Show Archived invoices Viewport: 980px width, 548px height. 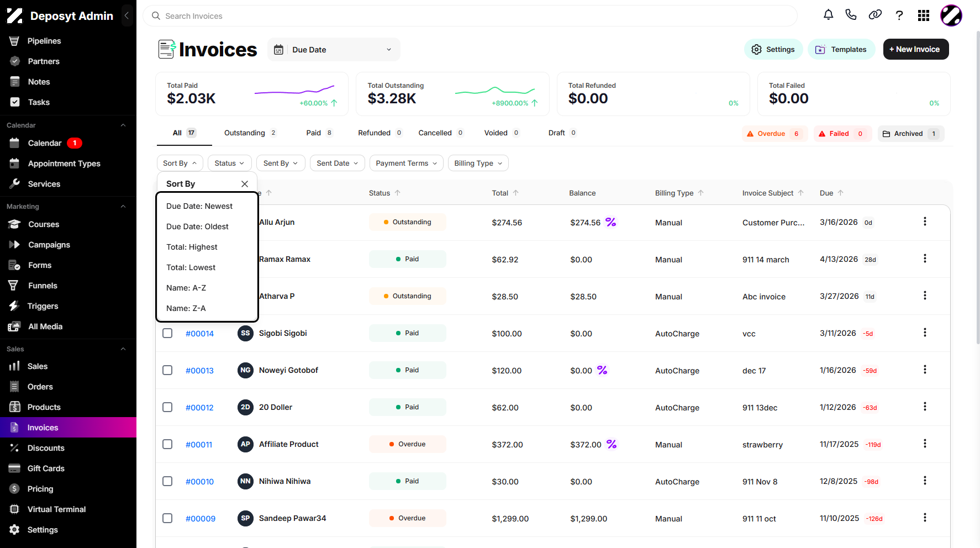(910, 134)
